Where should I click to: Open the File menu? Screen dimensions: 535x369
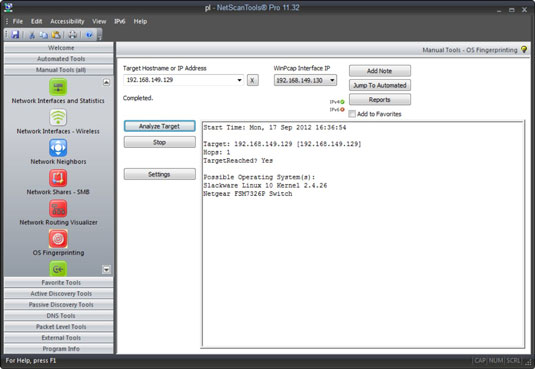(x=18, y=21)
